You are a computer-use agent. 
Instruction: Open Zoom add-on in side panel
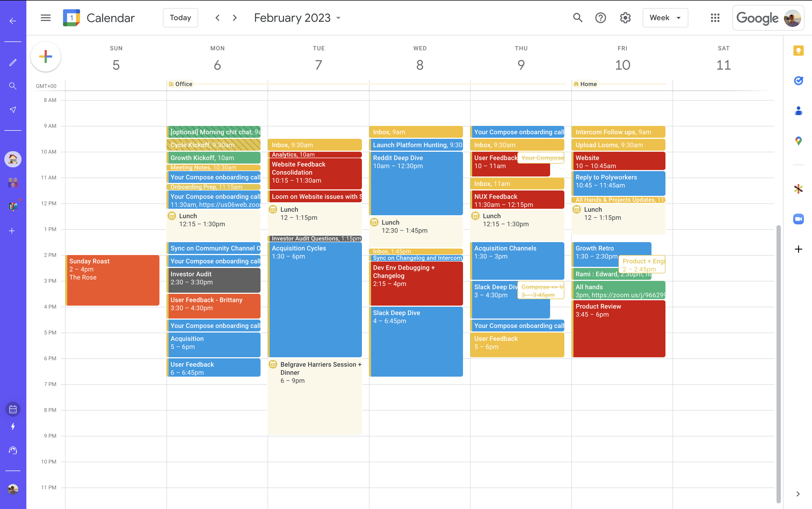tap(798, 219)
